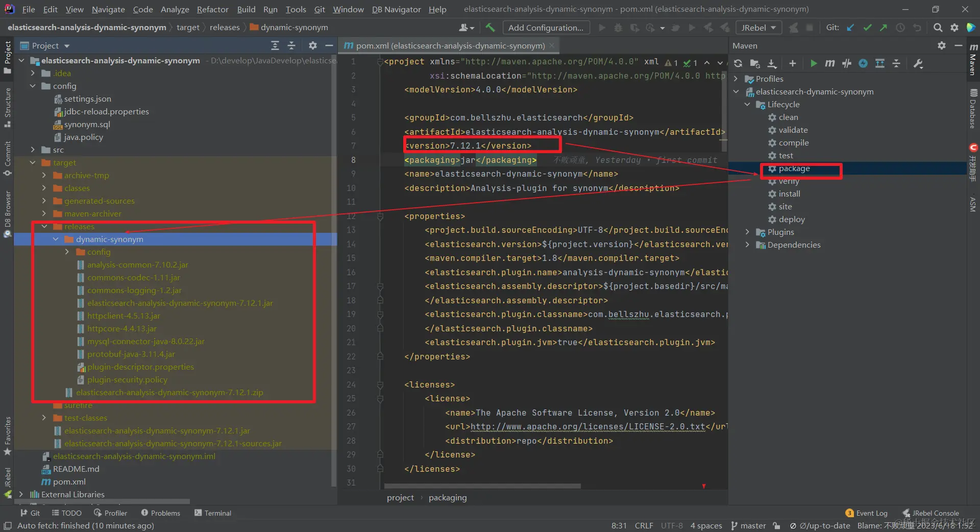This screenshot has height=532, width=980.
Task: Open the File menu
Action: pos(29,9)
